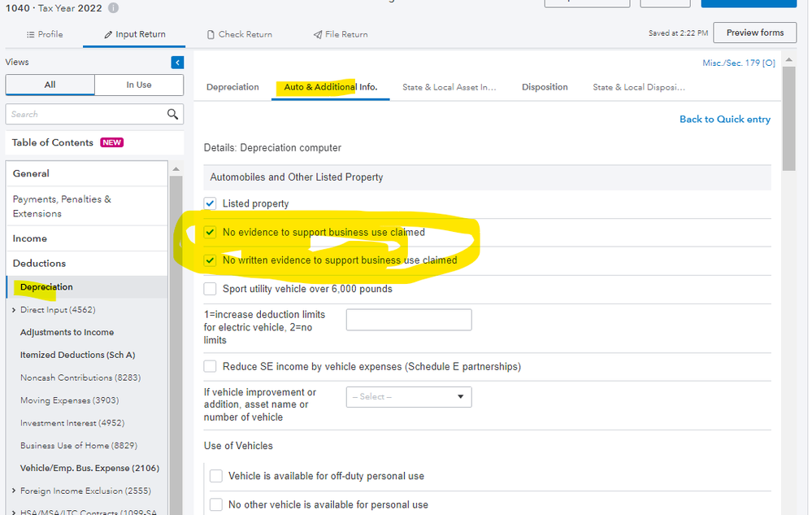This screenshot has height=515, width=812.
Task: Collapse the Views panel with blue arrow
Action: click(x=177, y=63)
